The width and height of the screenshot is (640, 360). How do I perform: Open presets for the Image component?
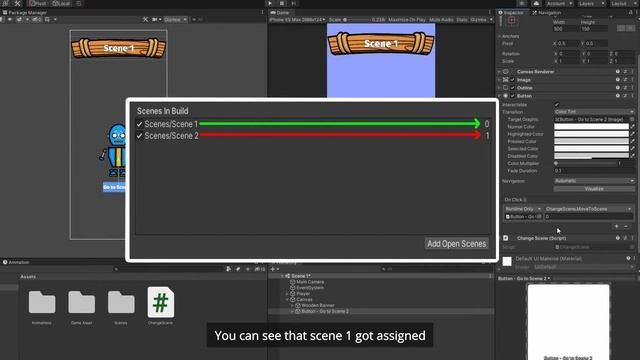625,80
